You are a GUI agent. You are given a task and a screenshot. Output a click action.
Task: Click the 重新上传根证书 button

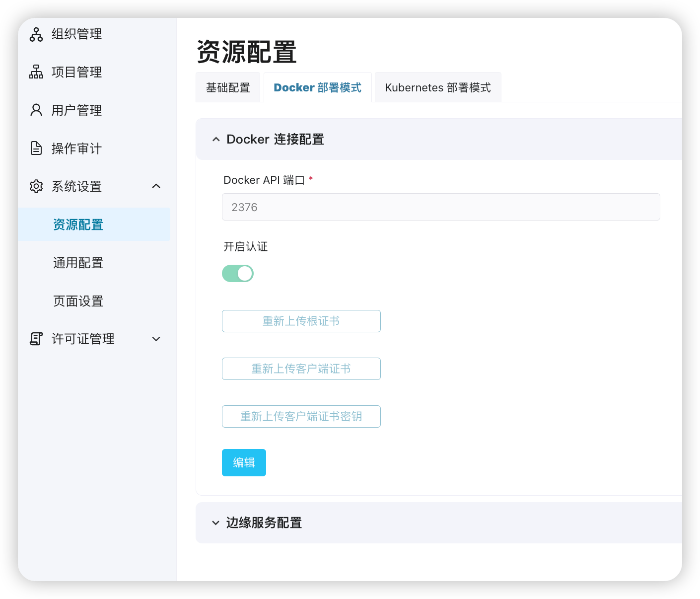click(x=301, y=321)
